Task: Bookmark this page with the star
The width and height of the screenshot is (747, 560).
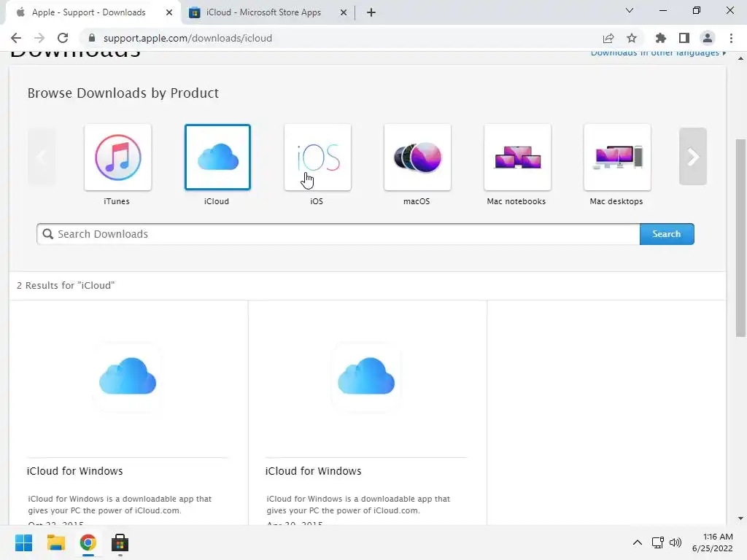Action: [x=632, y=38]
